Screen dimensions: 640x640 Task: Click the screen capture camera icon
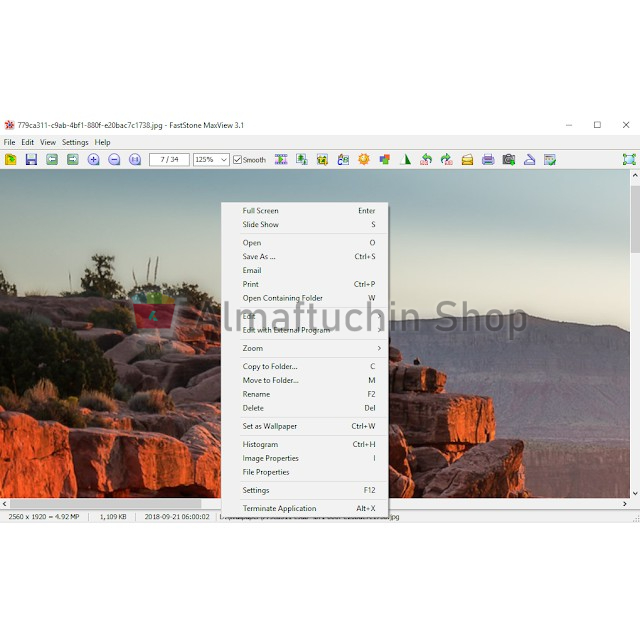(509, 159)
